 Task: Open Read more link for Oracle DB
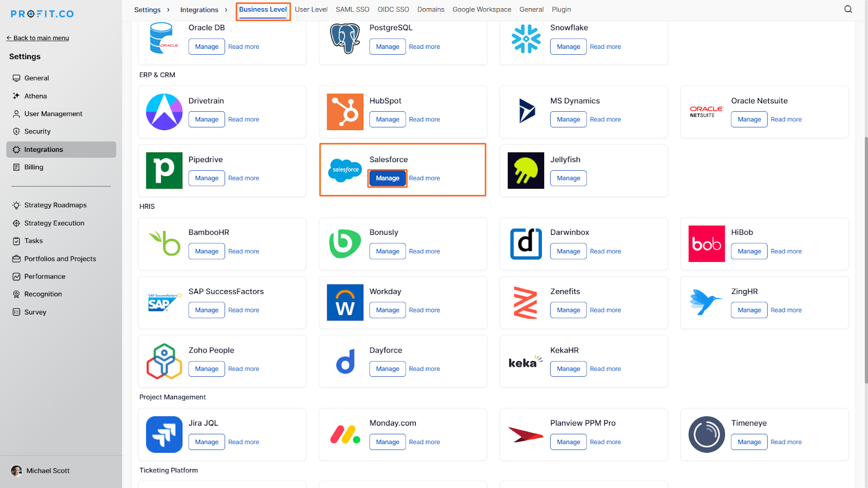(x=244, y=47)
